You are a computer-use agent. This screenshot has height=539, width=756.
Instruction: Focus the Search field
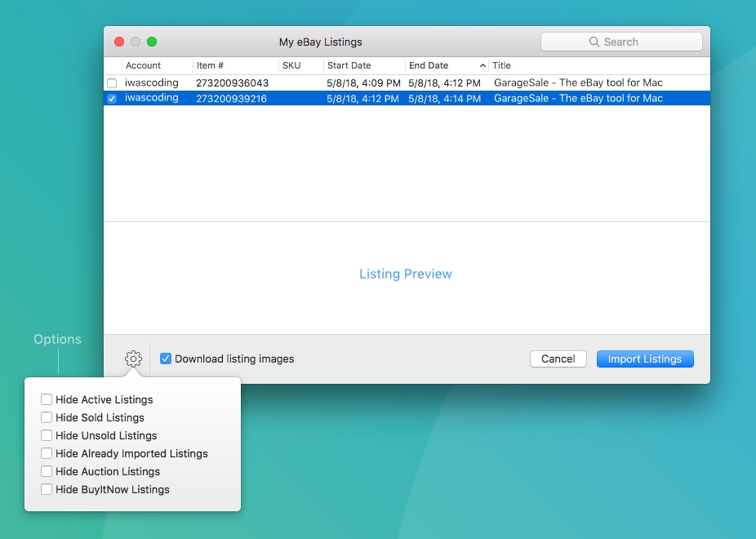click(621, 42)
